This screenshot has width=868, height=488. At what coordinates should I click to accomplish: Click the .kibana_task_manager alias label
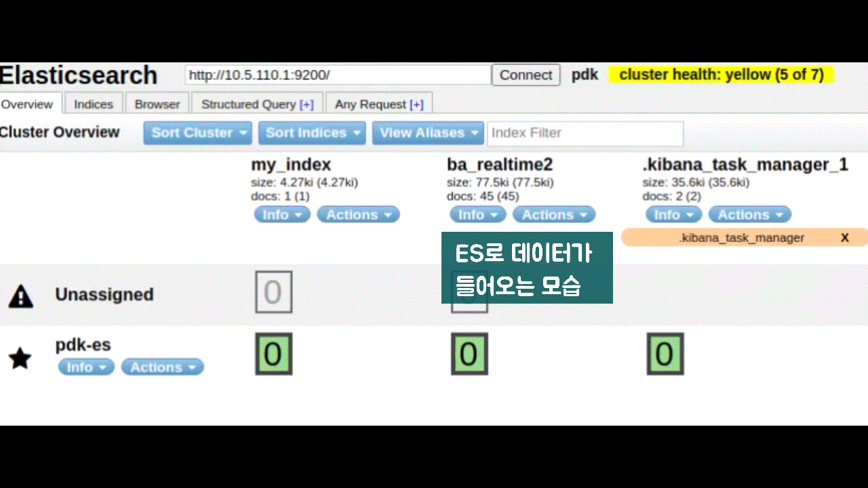click(x=742, y=238)
